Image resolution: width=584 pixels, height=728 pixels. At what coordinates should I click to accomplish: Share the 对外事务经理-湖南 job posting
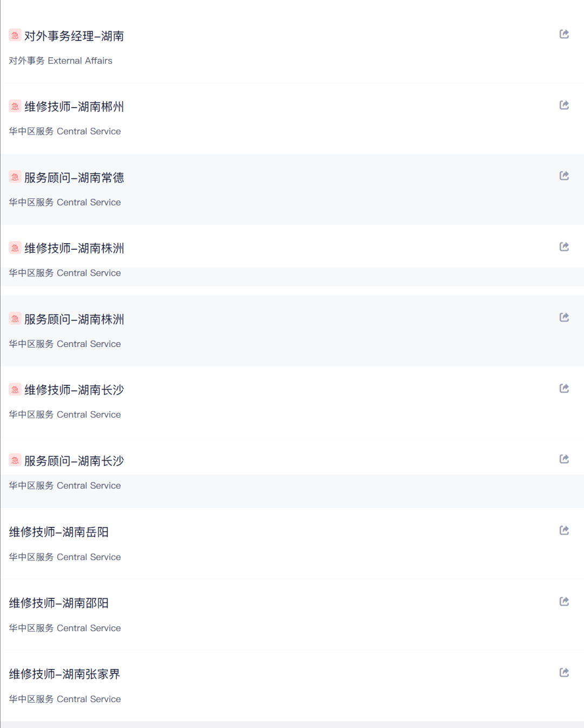click(564, 34)
